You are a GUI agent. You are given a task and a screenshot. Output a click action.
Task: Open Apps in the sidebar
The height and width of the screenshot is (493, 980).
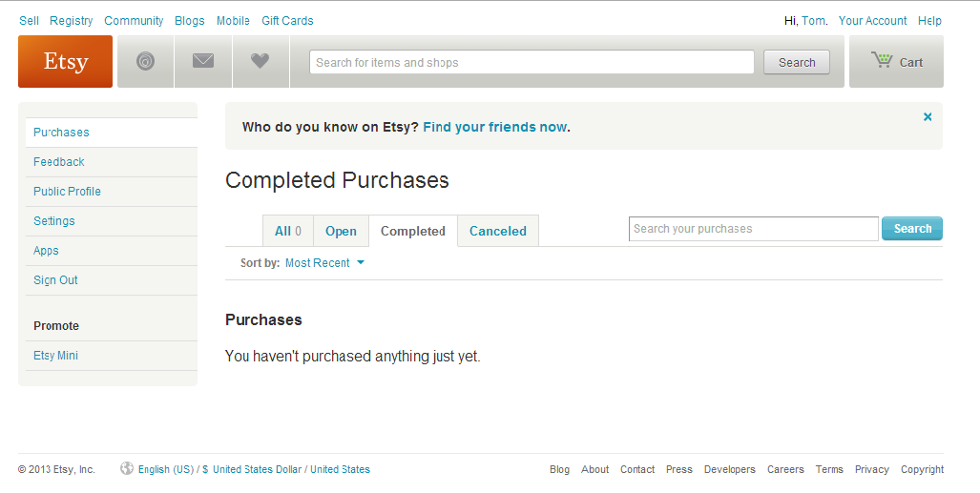[112, 251]
